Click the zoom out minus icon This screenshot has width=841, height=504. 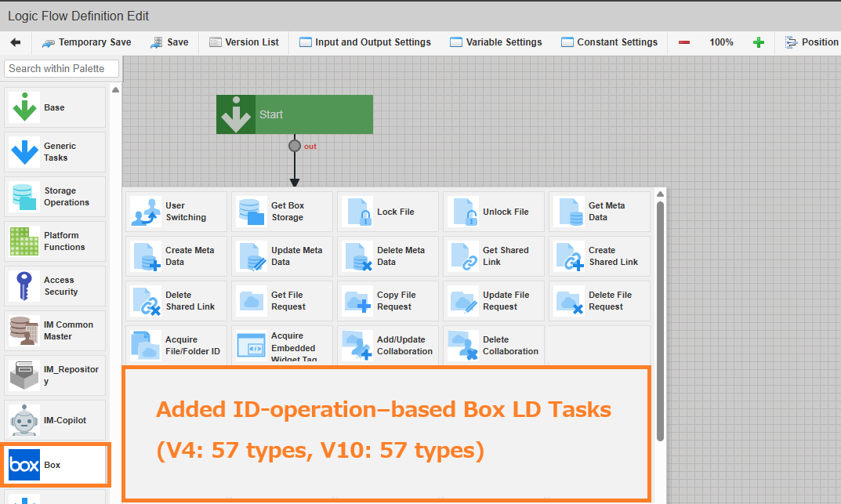coord(684,42)
